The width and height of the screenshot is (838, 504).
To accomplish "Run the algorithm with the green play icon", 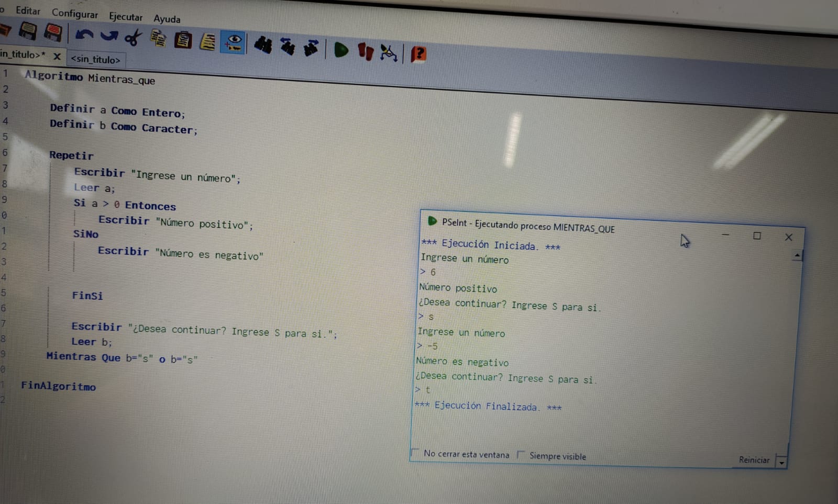I will (341, 50).
